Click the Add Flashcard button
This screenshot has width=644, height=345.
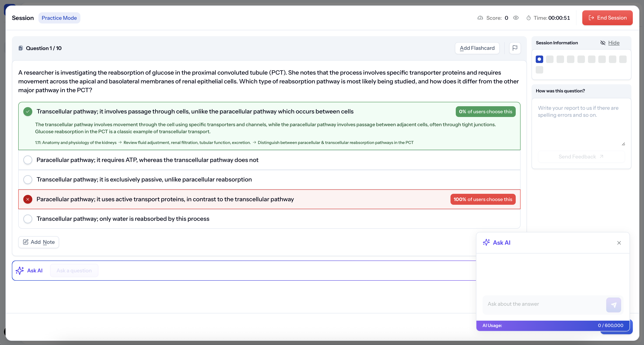click(x=477, y=48)
